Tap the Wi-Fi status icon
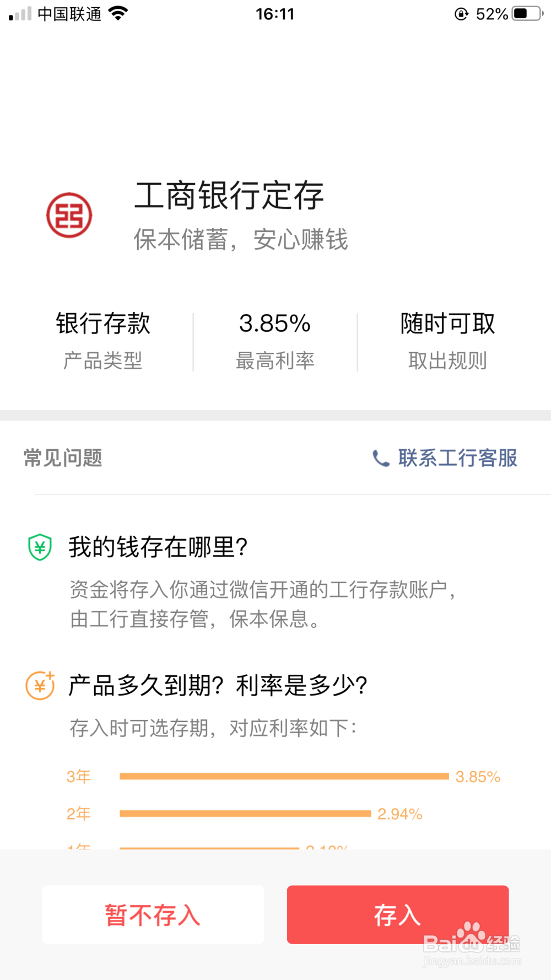Image resolution: width=551 pixels, height=980 pixels. tap(118, 13)
